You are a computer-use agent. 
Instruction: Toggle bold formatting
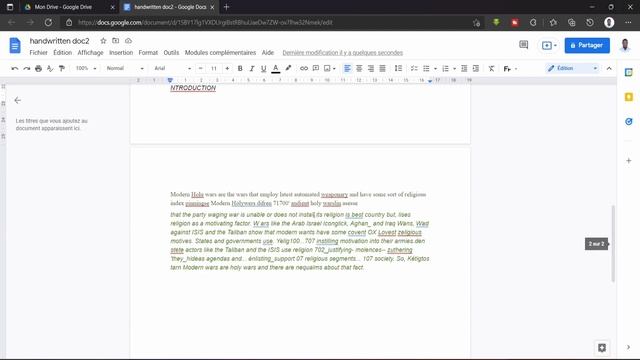(x=240, y=69)
